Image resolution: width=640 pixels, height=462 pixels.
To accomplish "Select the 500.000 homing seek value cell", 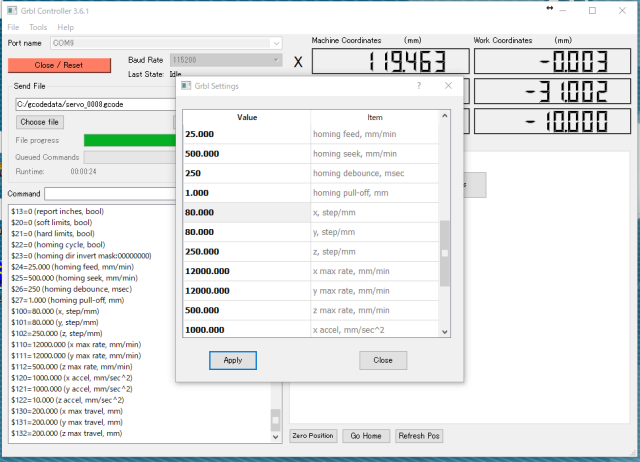I will [247, 154].
